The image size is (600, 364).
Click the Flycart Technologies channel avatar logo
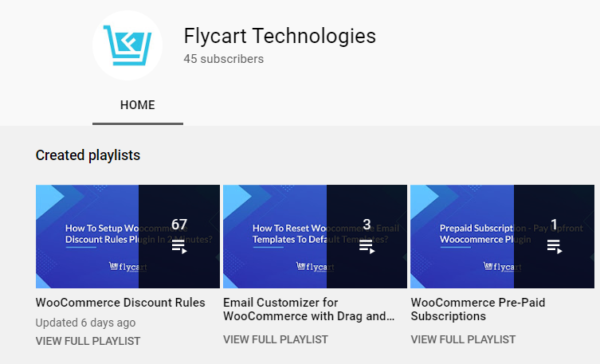(127, 45)
